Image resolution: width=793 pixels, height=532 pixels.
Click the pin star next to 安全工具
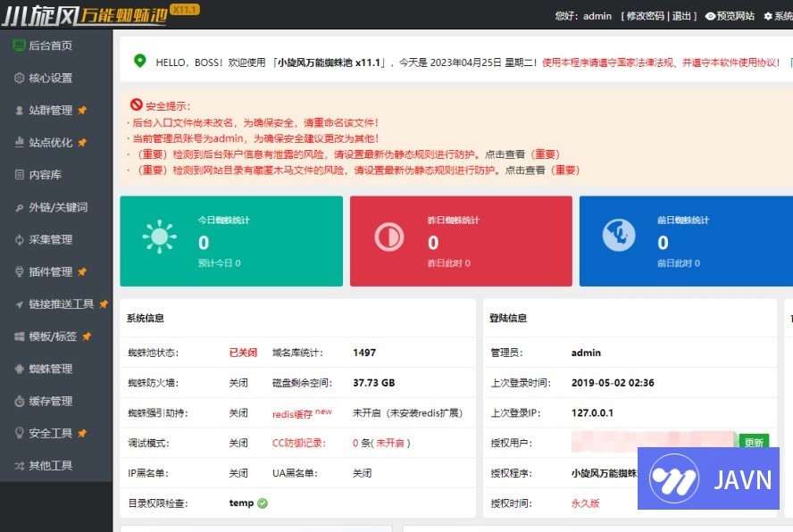[82, 434]
